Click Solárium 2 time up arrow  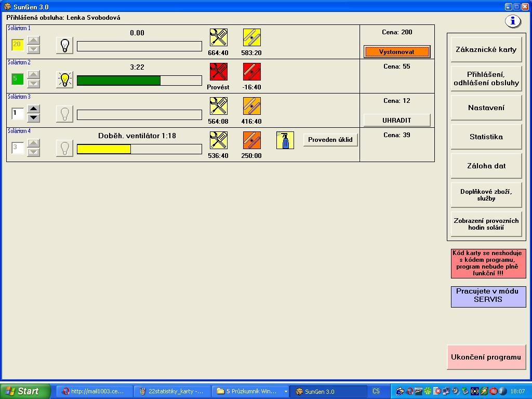click(33, 75)
